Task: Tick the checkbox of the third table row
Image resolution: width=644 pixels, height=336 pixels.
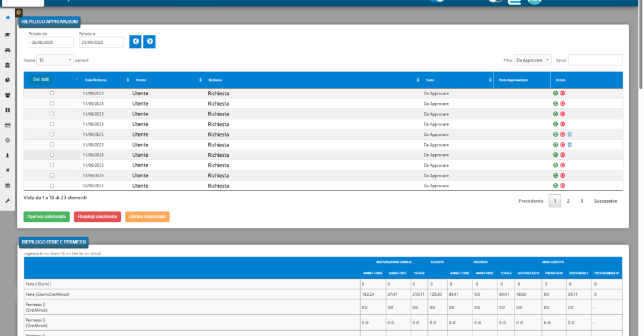Action: 52,114
